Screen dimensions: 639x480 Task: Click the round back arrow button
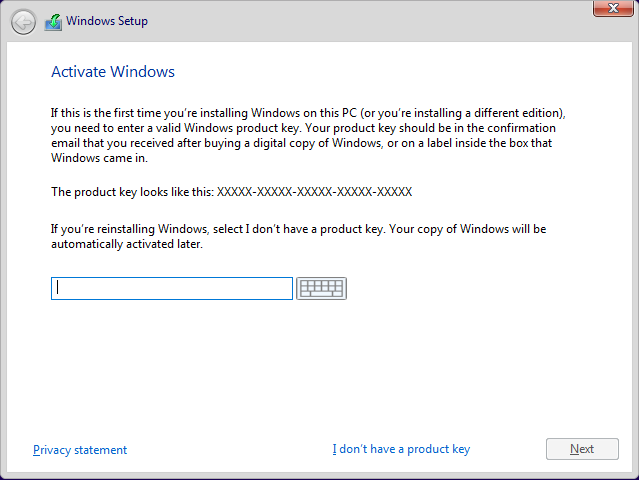point(23,22)
